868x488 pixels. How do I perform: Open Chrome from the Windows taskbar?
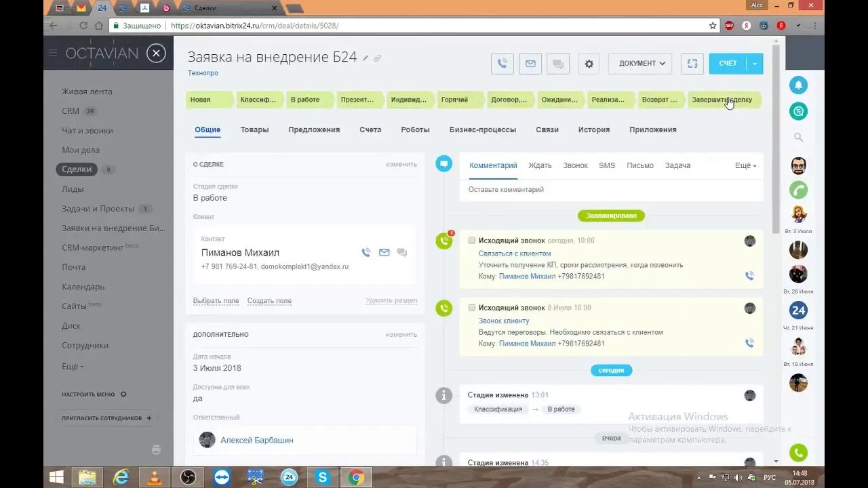[356, 477]
